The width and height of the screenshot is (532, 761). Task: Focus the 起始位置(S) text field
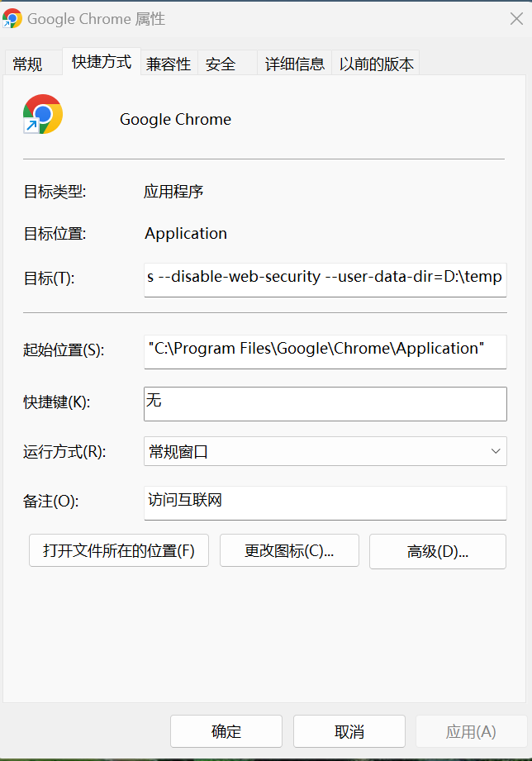click(324, 350)
